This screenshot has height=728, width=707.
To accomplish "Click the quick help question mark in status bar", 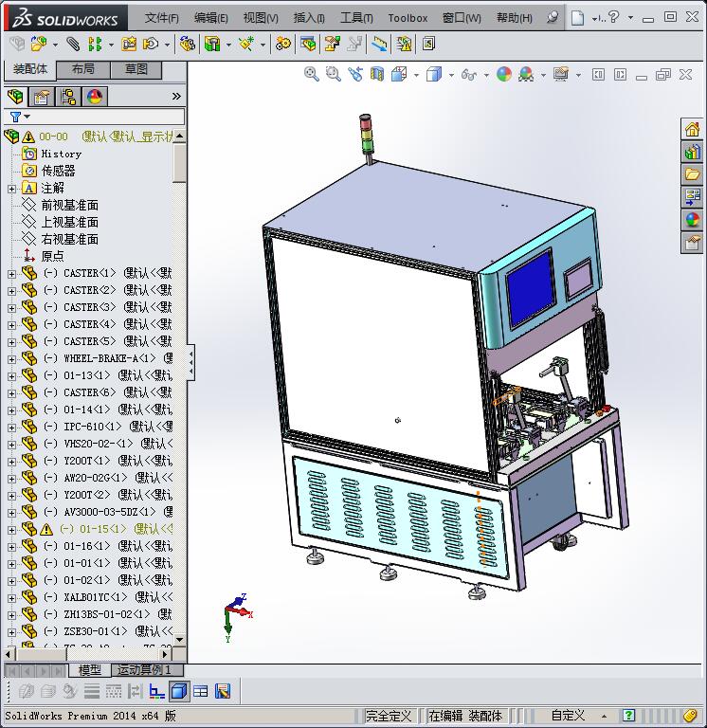I will click(629, 716).
